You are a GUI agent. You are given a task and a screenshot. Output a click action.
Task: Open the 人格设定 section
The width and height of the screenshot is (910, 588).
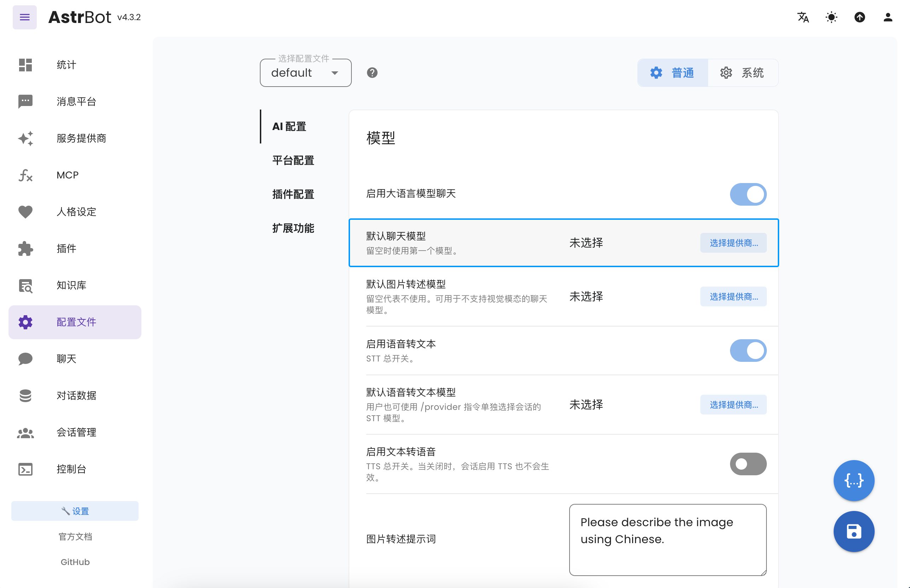[76, 212]
